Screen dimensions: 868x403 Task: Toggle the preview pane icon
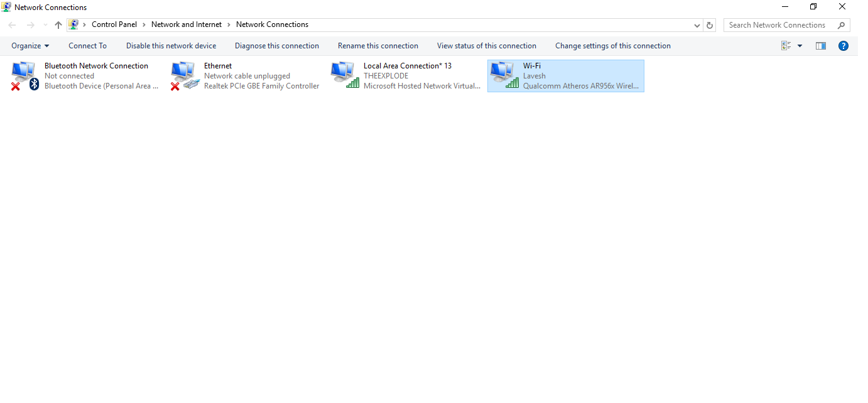click(x=820, y=45)
